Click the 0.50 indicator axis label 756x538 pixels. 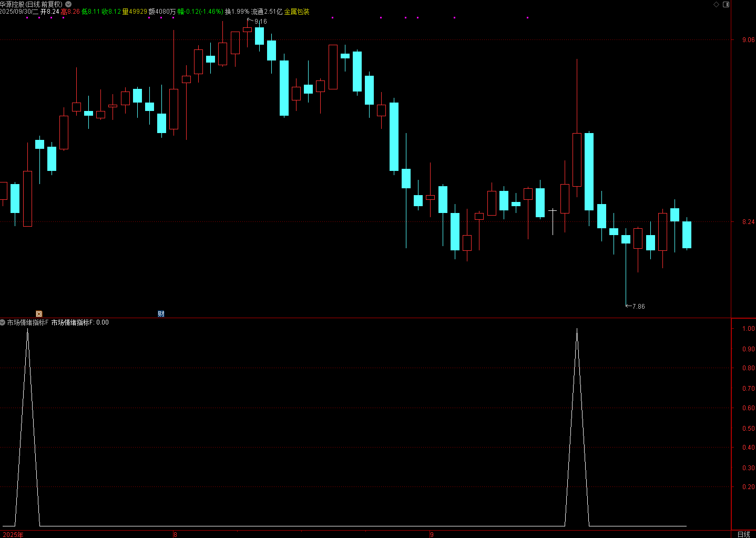(x=748, y=429)
